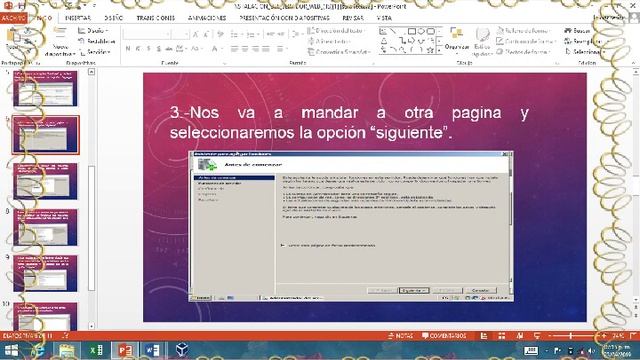Open change case Aa dropdown
640x360 pixels.
click(196, 49)
